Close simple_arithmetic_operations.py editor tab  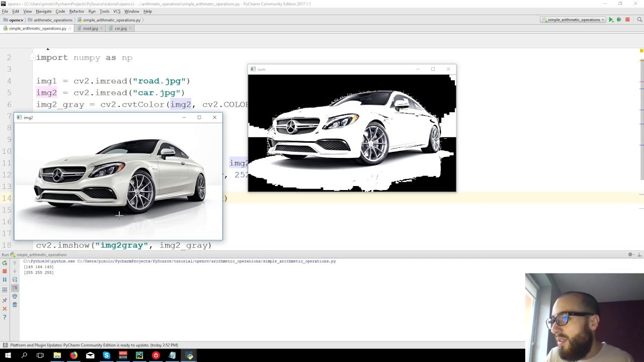pyautogui.click(x=70, y=28)
